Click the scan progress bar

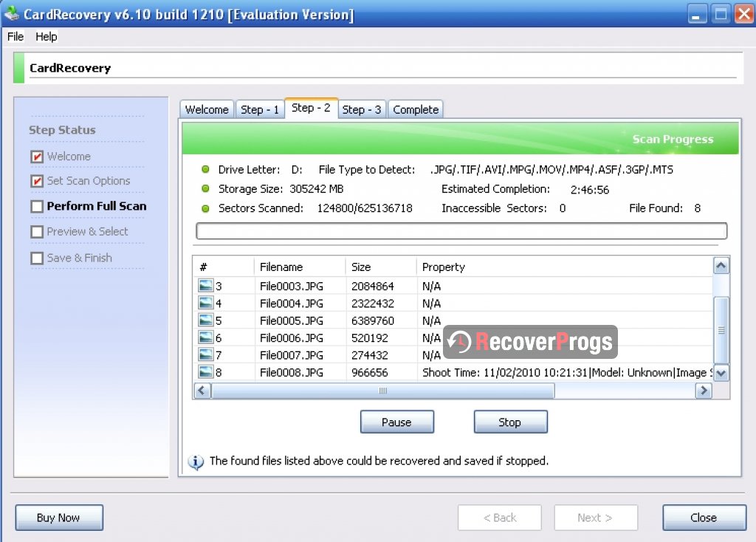pyautogui.click(x=461, y=231)
